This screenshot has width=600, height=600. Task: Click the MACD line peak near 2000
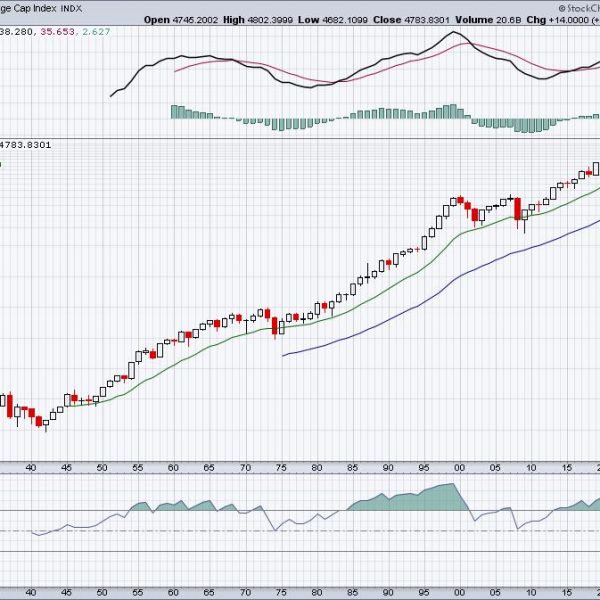click(x=454, y=32)
